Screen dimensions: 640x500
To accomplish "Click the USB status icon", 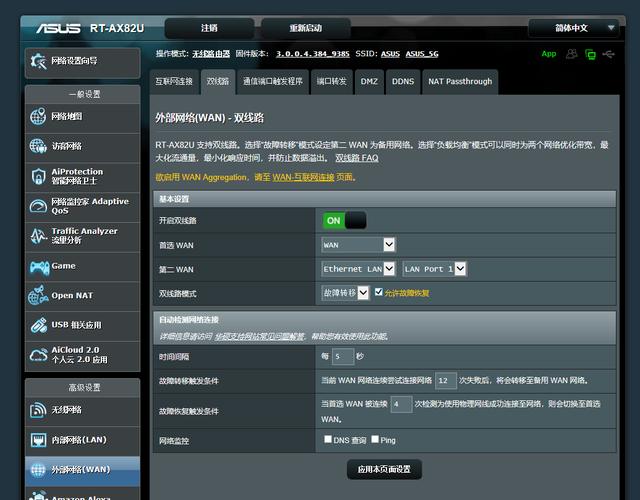I will pyautogui.click(x=608, y=54).
